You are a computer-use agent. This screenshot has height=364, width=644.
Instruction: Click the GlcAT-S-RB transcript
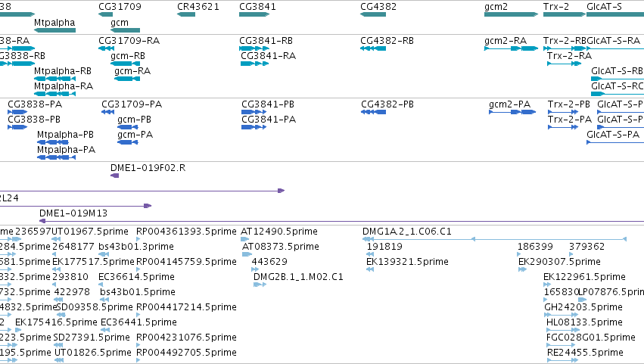click(x=618, y=79)
